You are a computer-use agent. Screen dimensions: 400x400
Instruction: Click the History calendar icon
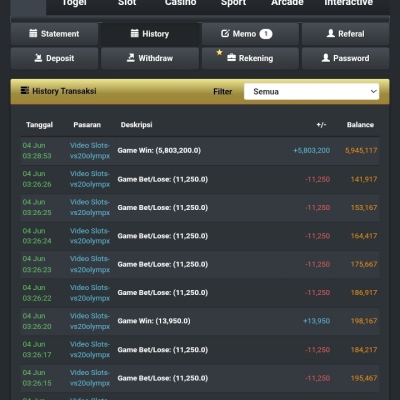point(134,33)
